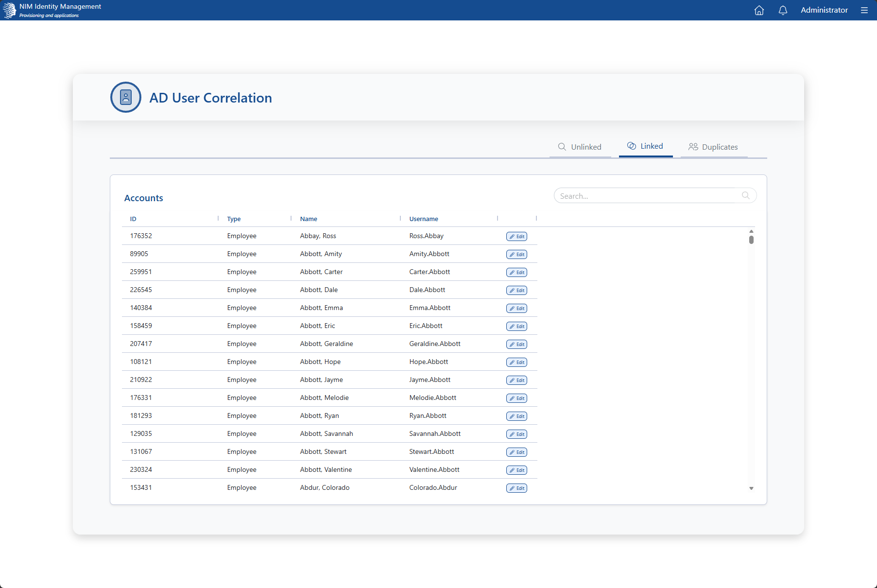Open the notifications bell
Screen dimensions: 877x588
(783, 10)
